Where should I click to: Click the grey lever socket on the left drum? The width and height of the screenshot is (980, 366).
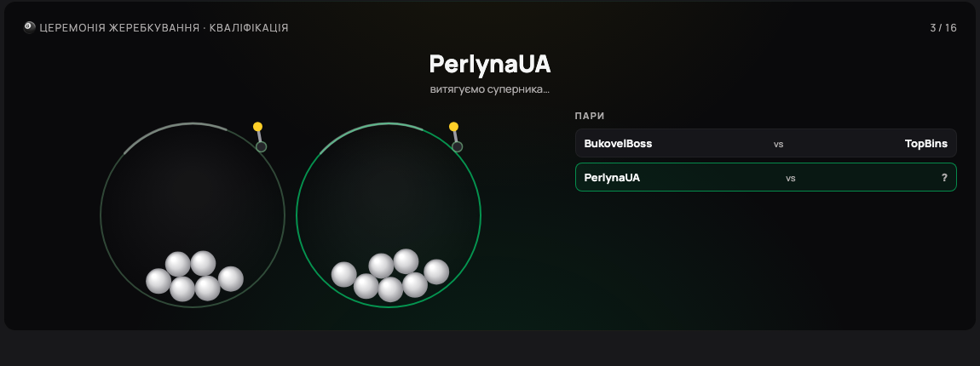click(x=262, y=146)
